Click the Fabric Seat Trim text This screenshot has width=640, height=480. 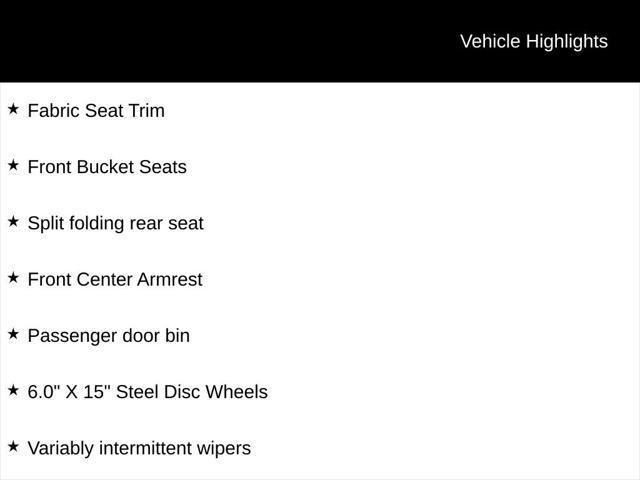[96, 111]
